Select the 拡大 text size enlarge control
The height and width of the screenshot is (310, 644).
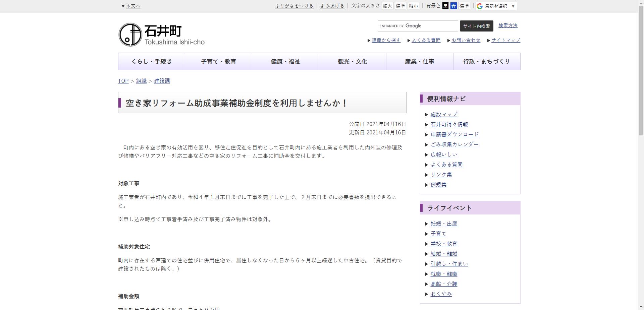387,6
